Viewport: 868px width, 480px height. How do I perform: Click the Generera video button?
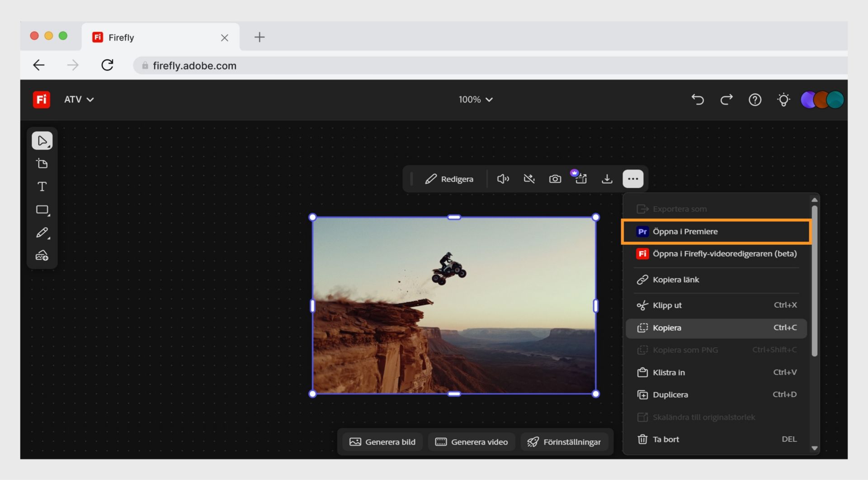pos(472,442)
